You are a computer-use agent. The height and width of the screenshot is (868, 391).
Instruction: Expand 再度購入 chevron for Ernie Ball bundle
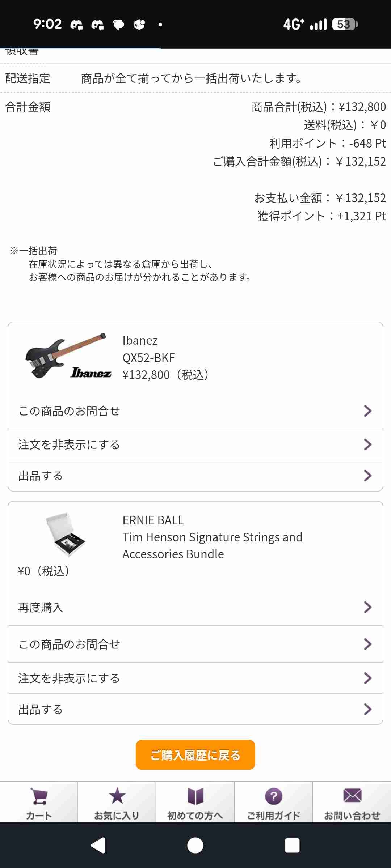367,607
